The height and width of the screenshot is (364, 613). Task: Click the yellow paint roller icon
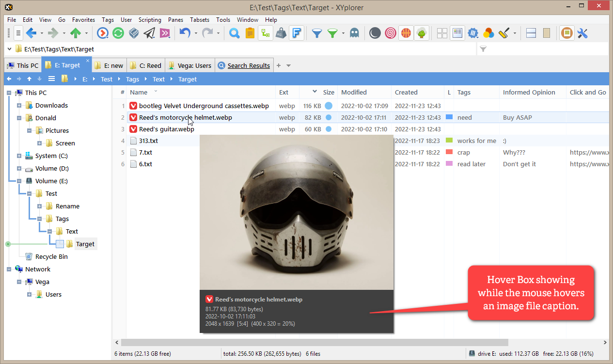pyautogui.click(x=504, y=33)
